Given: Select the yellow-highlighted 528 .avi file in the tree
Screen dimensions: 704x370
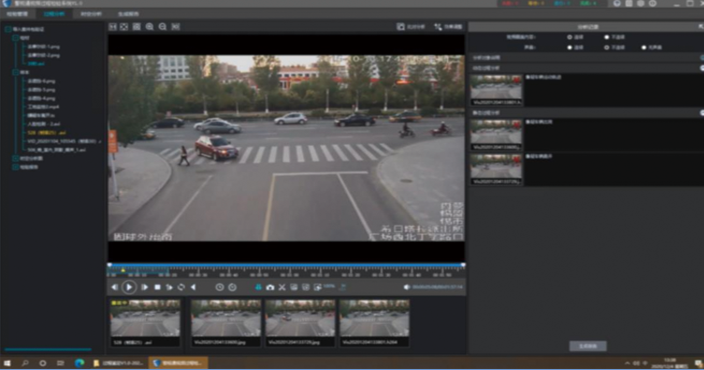Looking at the screenshot, I should click(x=46, y=133).
